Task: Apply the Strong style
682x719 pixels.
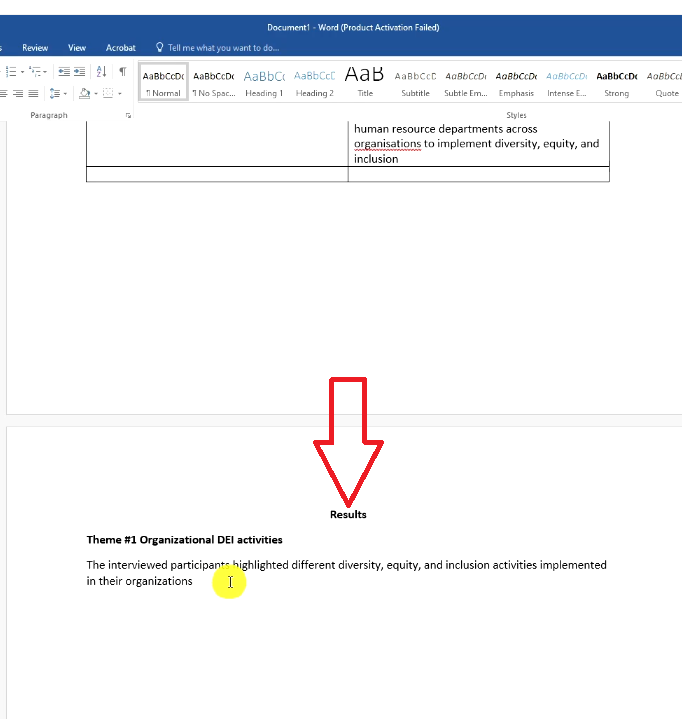Action: (x=617, y=83)
